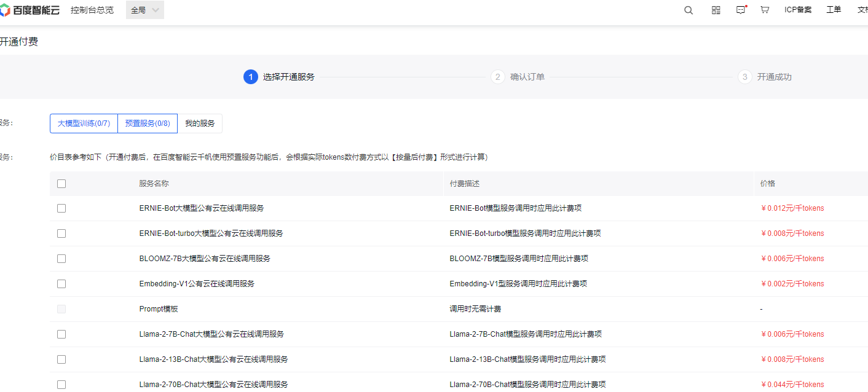Open 控制台总览 link
The width and height of the screenshot is (868, 392).
[92, 10]
